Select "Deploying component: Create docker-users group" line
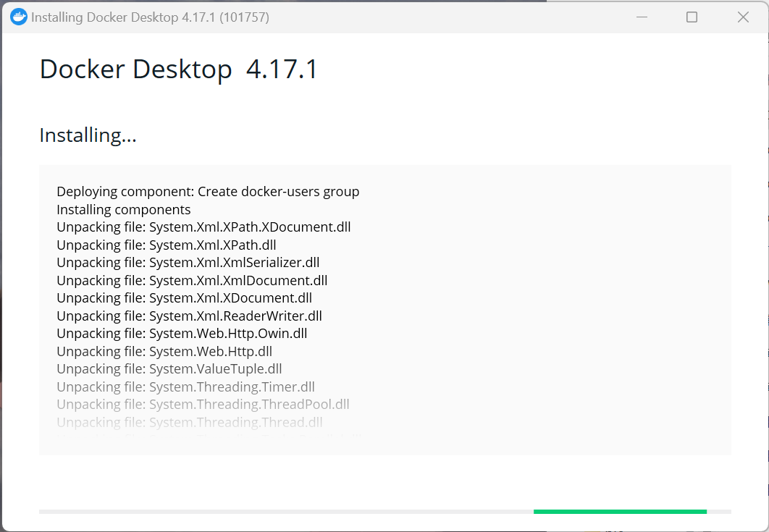The image size is (769, 532). tap(208, 192)
